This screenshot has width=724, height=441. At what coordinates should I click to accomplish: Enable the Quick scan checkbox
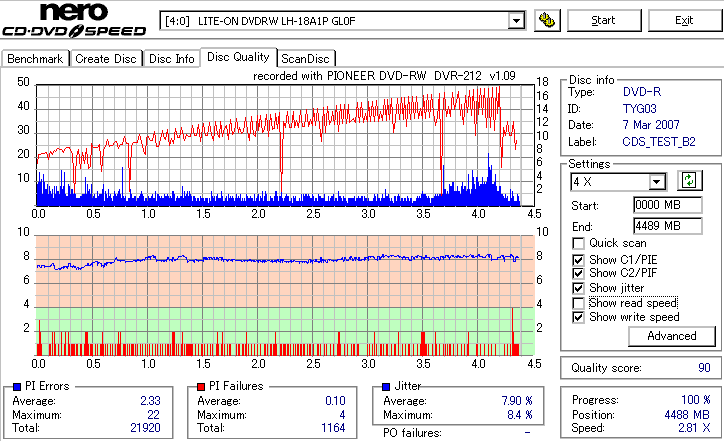pos(578,243)
